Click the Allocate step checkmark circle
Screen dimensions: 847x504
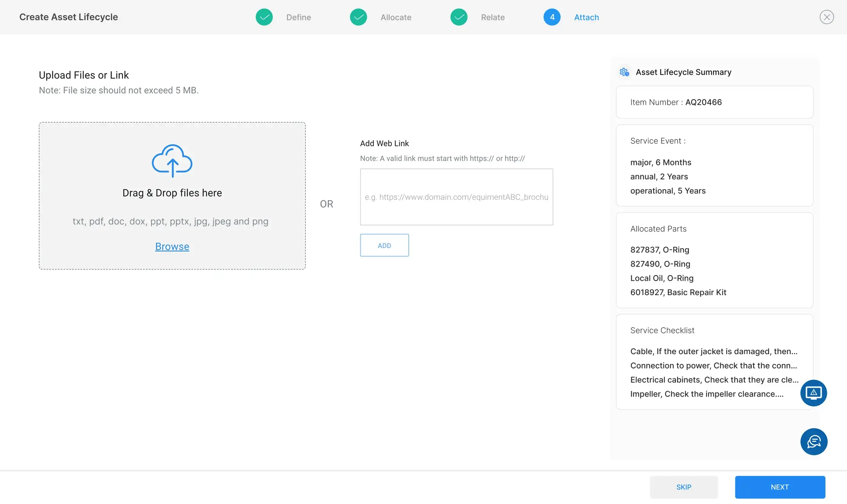tap(358, 17)
